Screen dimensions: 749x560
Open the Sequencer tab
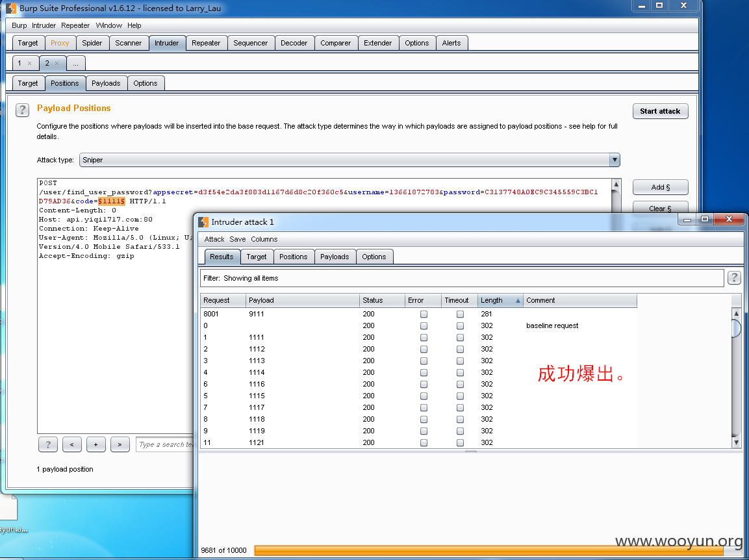click(250, 43)
